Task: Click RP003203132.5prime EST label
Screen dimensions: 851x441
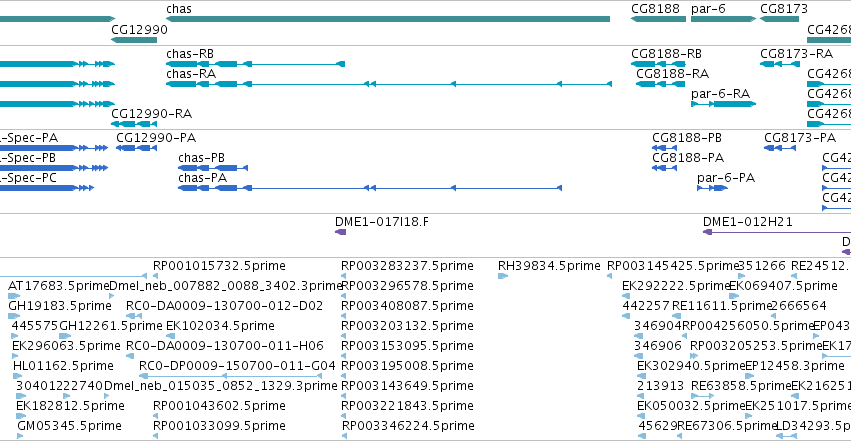Action: (x=407, y=326)
